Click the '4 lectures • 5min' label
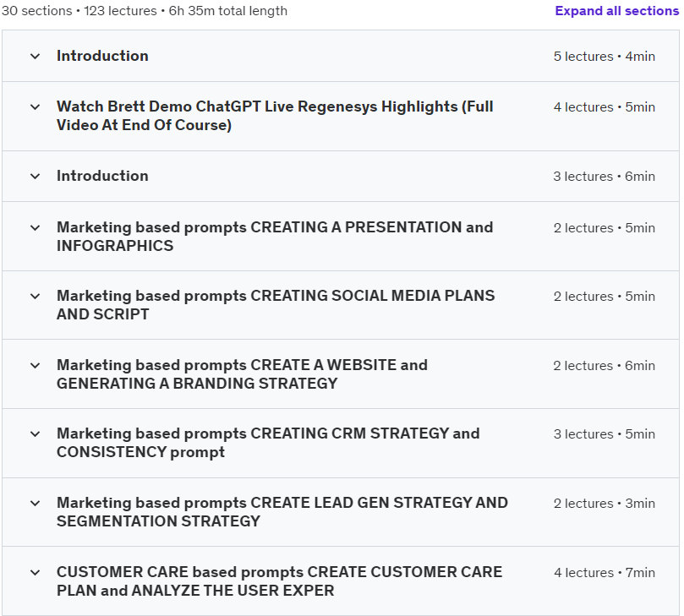684x616 pixels. pos(605,106)
